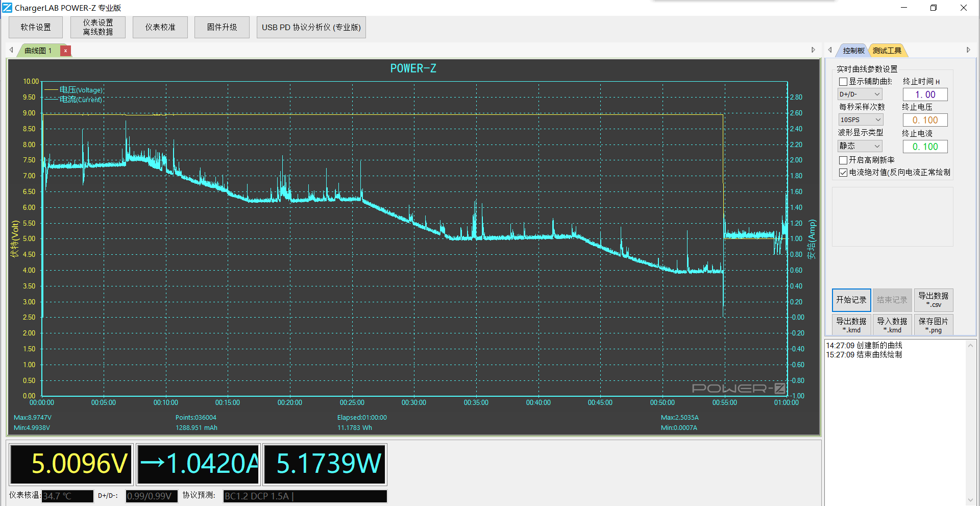The image size is (980, 506).
Task: Click Points:036004 statistic
Action: [195, 418]
